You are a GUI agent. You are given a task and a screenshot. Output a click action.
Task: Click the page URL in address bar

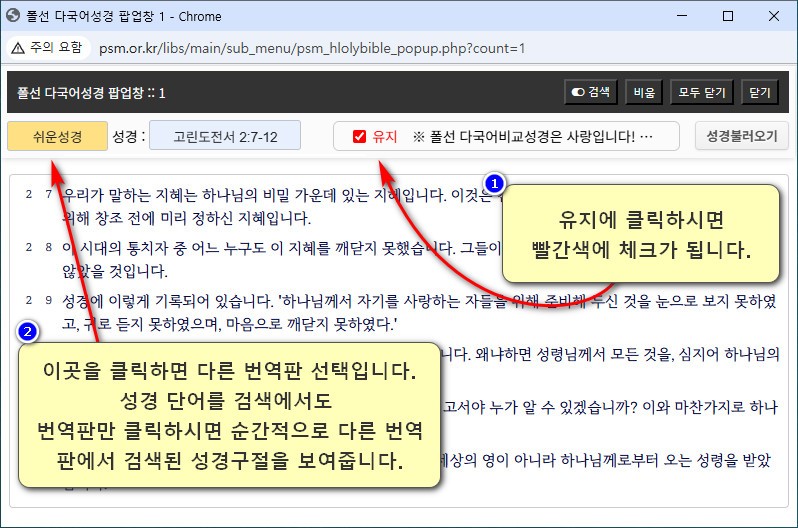click(310, 48)
